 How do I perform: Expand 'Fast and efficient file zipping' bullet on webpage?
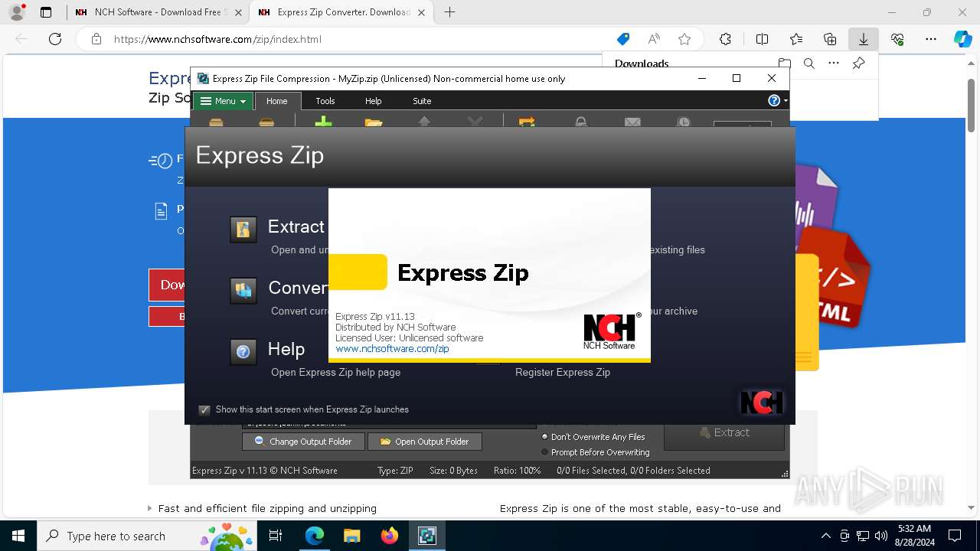149,508
